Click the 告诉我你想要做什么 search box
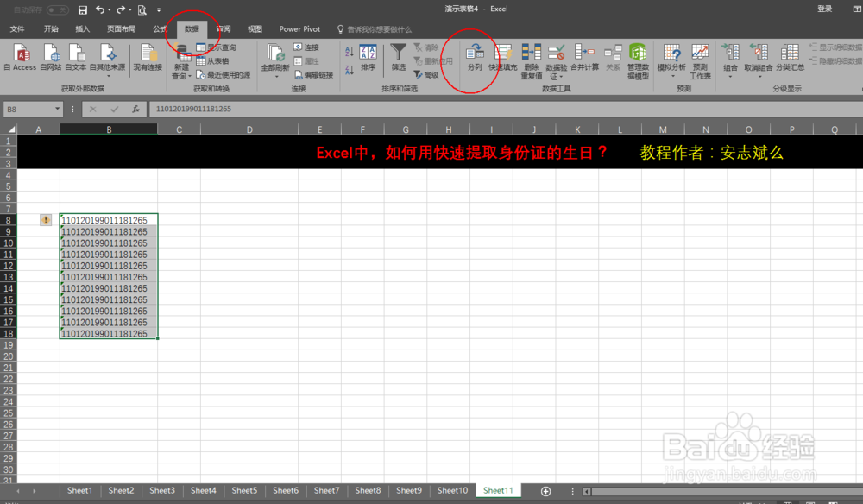 [x=375, y=29]
